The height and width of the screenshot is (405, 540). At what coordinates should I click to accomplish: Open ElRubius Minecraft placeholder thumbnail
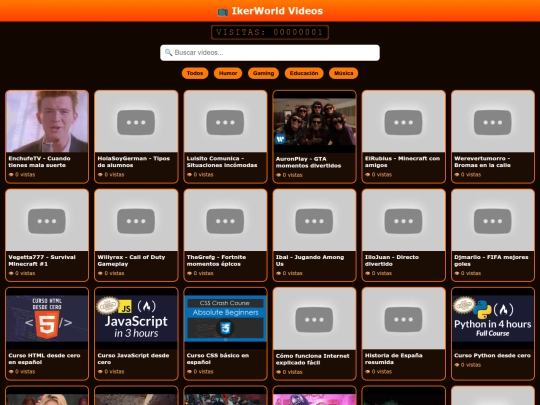pos(403,122)
